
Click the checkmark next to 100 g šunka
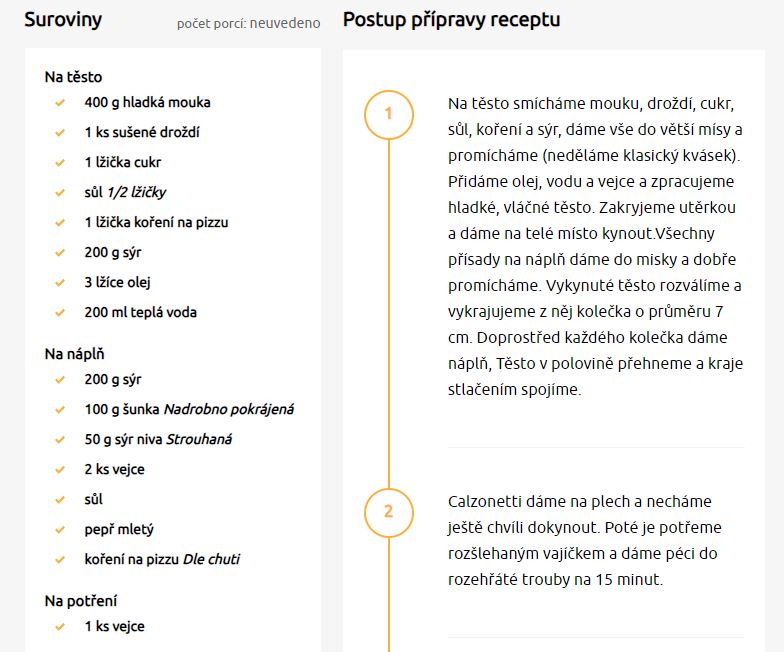[61, 409]
